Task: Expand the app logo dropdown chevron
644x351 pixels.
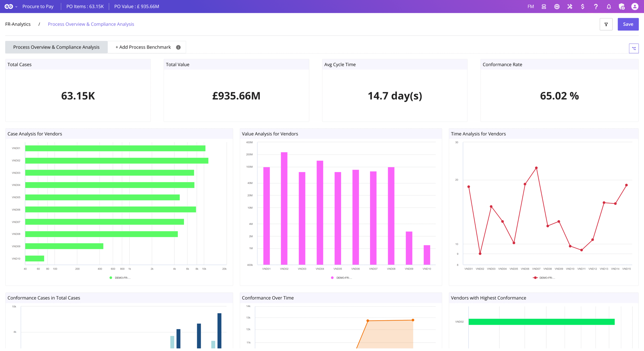Action: 16,7
